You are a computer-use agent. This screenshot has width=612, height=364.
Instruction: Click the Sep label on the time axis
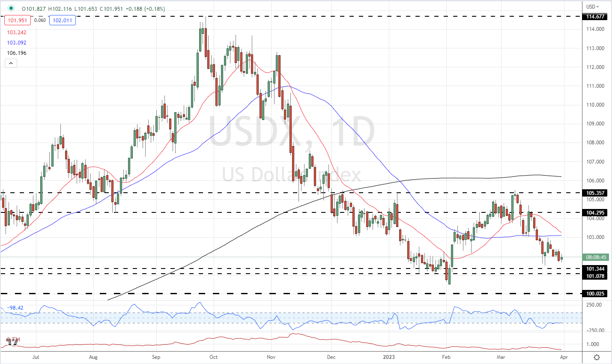(156, 357)
